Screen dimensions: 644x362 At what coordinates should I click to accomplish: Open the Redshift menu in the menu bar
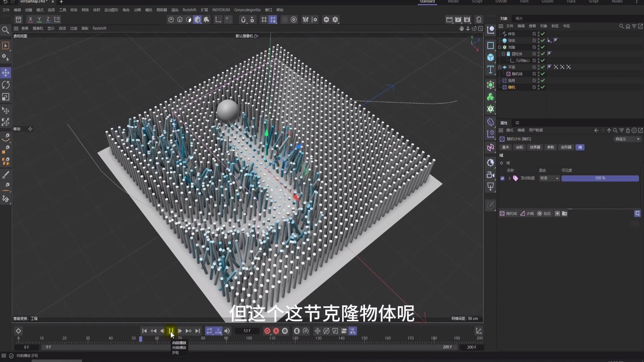point(189,10)
